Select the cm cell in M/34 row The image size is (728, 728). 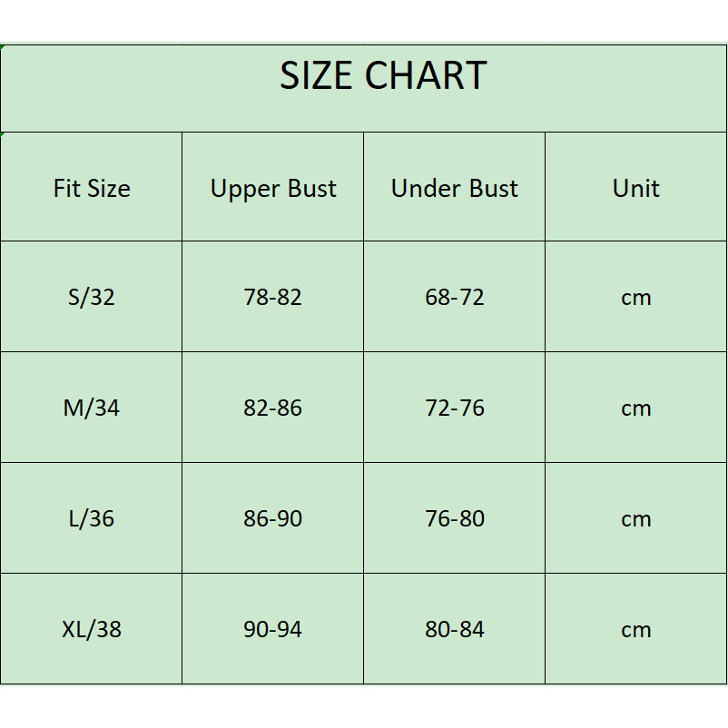(635, 408)
